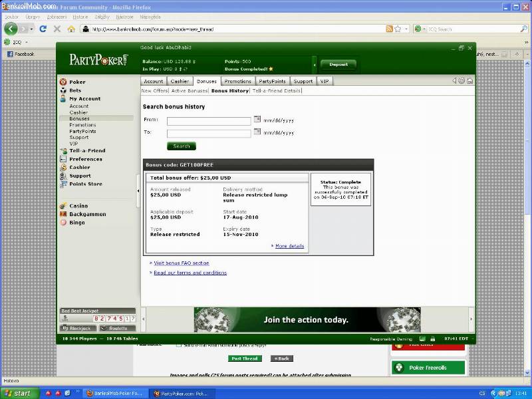Screen dimensions: 532x399
Task: Click the banner previous arrow
Action: tap(144, 319)
